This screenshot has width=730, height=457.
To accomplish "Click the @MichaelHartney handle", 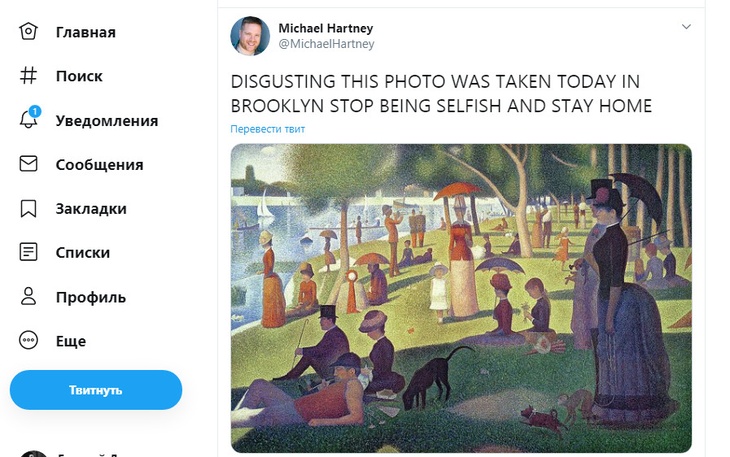I will [326, 44].
